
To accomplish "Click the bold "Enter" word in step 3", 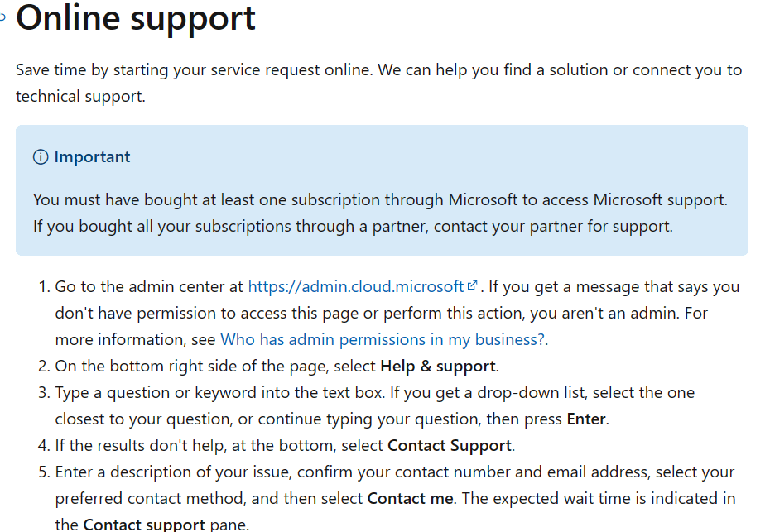I will point(586,419).
